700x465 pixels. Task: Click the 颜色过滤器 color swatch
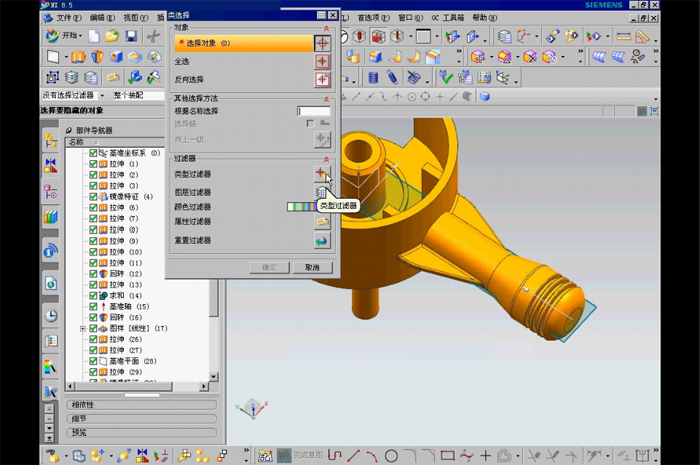[299, 207]
